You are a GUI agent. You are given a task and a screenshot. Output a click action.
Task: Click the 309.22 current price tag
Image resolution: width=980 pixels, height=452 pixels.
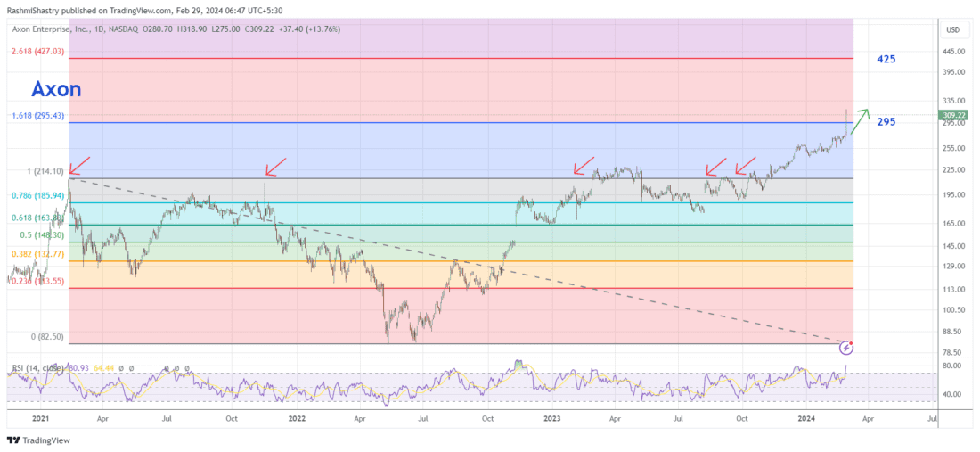coord(952,115)
